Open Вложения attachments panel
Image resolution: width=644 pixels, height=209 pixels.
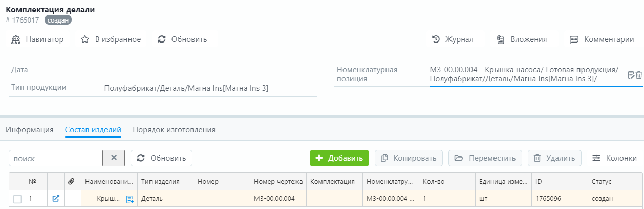[522, 39]
